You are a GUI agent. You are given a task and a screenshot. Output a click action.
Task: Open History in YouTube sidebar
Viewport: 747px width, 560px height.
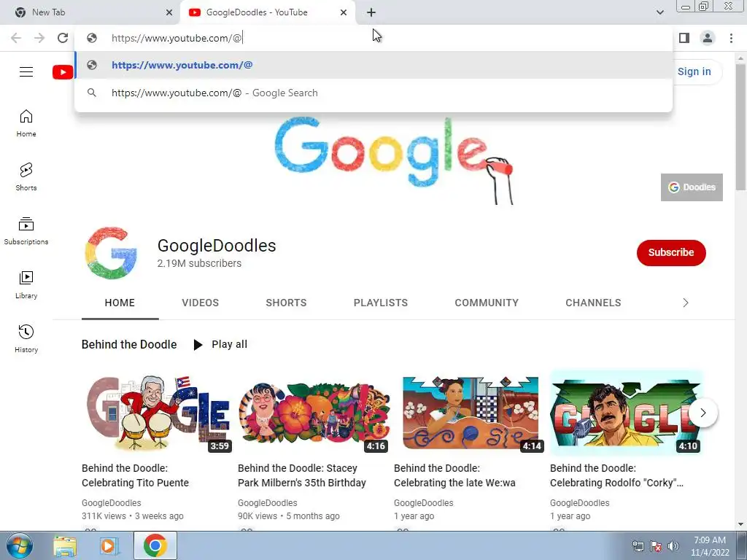click(x=26, y=338)
